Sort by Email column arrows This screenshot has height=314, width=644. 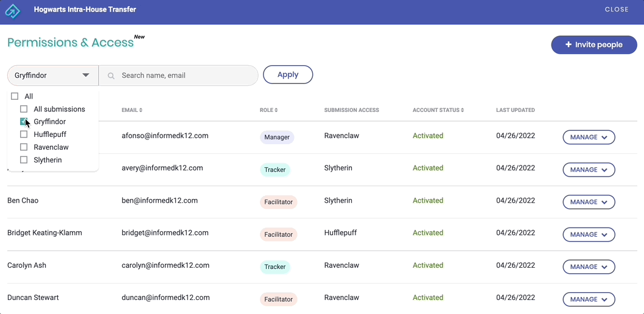point(141,110)
